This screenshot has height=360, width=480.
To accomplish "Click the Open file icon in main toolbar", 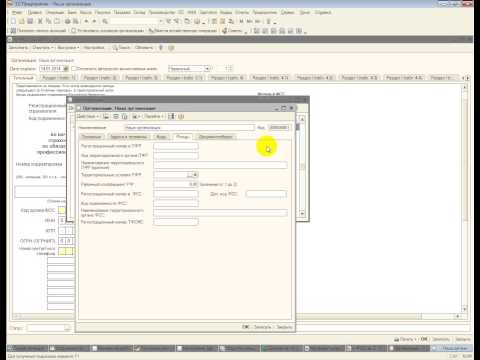I will [22, 21].
